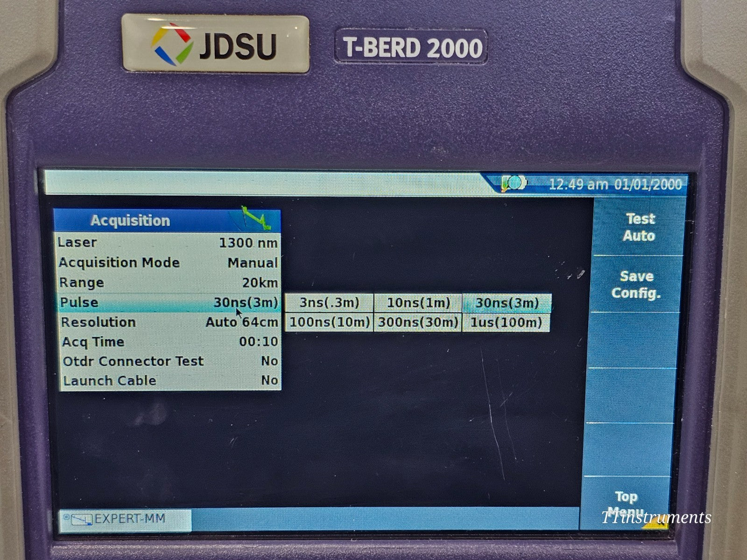Open the Resolution Auto 64cm selector
The width and height of the screenshot is (747, 560).
[168, 322]
